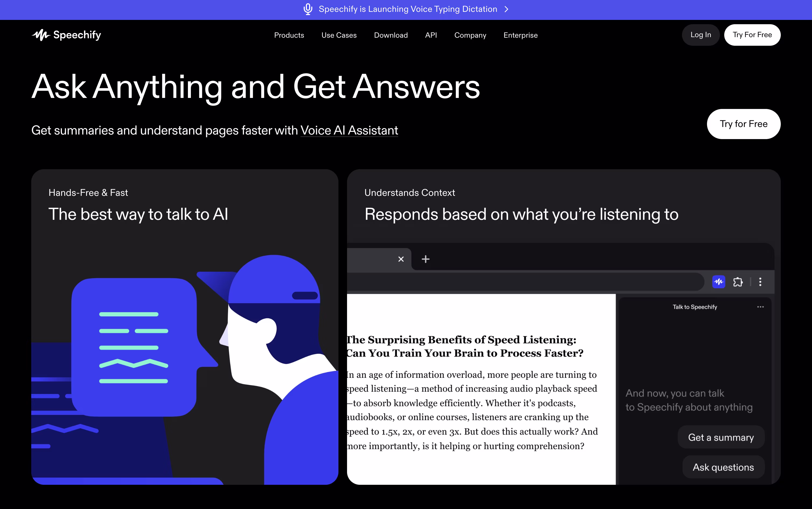
Task: Open the Products menu
Action: (x=289, y=35)
